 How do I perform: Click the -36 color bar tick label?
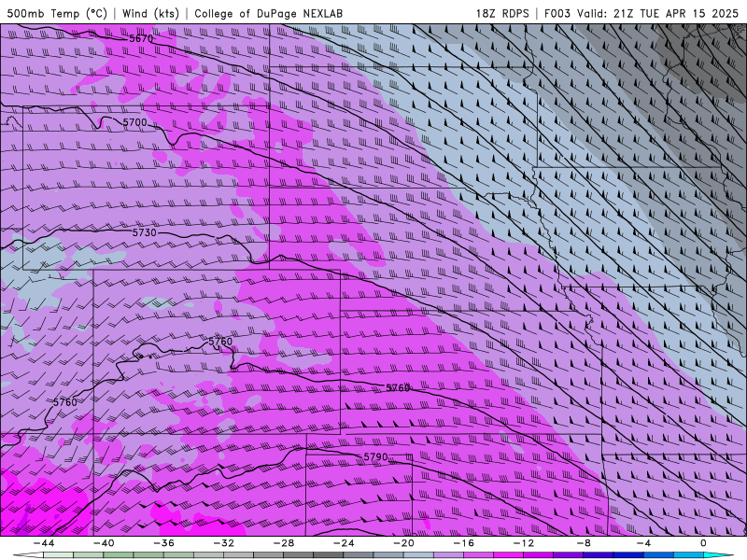click(164, 543)
